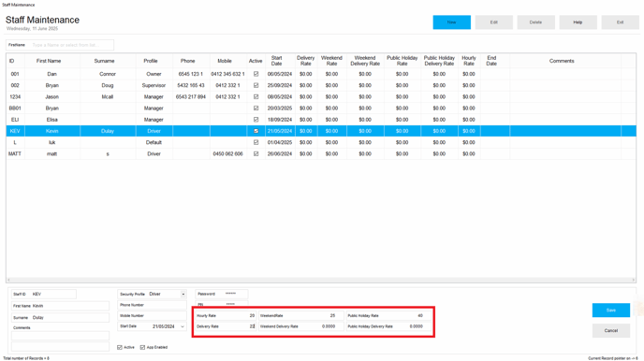
Task: Select the Doug surname cell
Action: [x=108, y=85]
